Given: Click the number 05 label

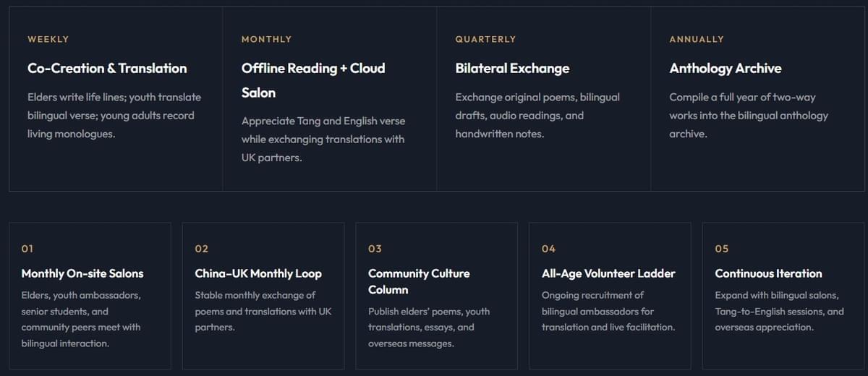Looking at the screenshot, I should coord(722,249).
